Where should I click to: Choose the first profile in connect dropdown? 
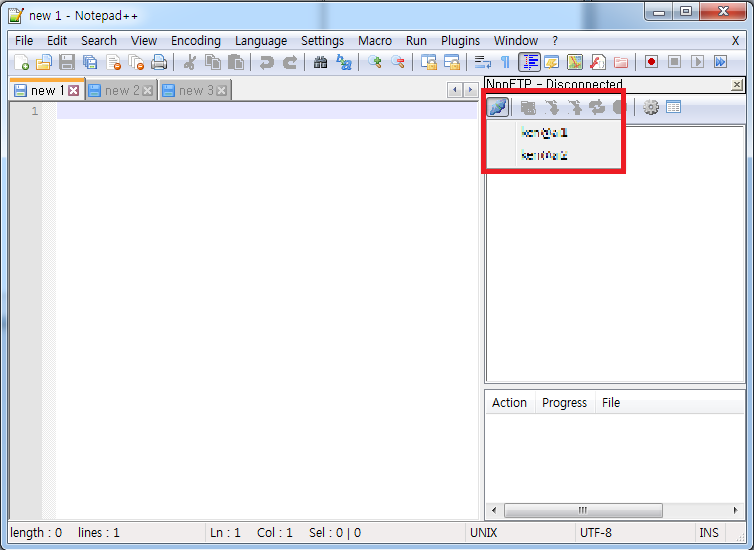tap(553, 133)
